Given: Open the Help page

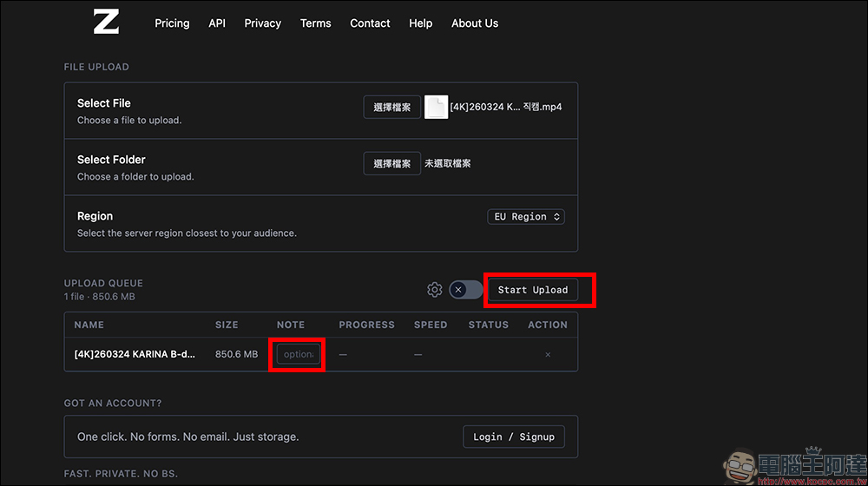Looking at the screenshot, I should tap(421, 23).
